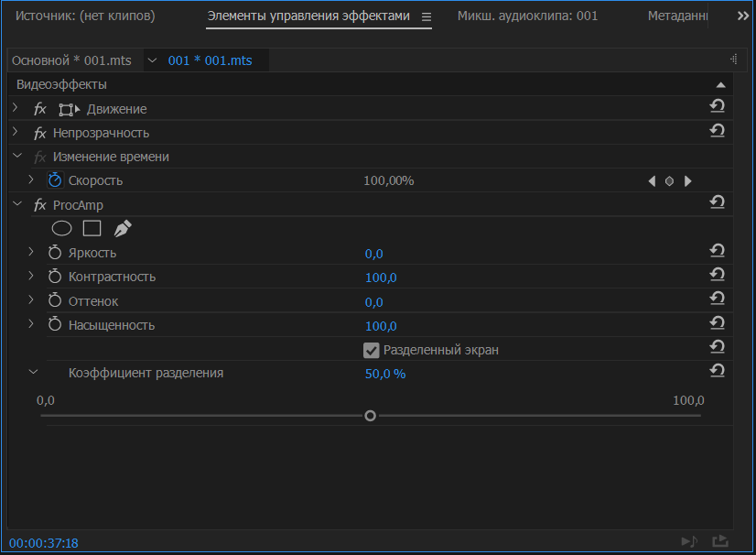Switch to Микш. аудиоклипа: 001 tab
756x555 pixels.
(527, 16)
